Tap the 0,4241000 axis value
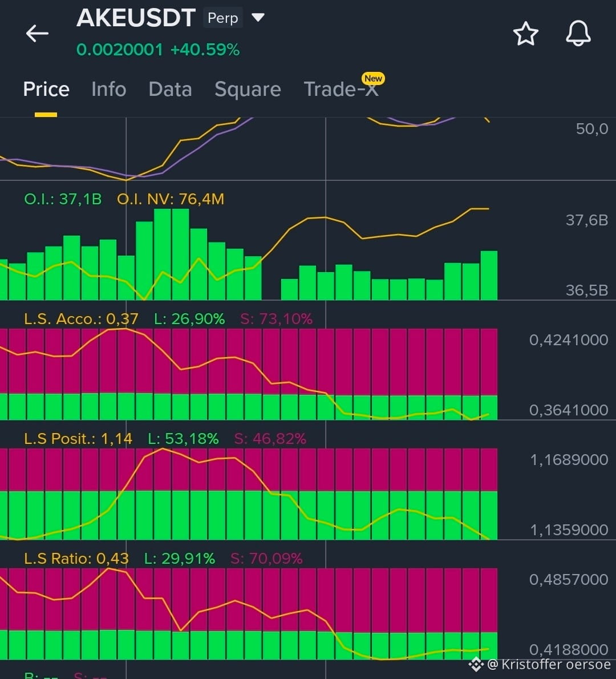This screenshot has height=679, width=616. (569, 340)
